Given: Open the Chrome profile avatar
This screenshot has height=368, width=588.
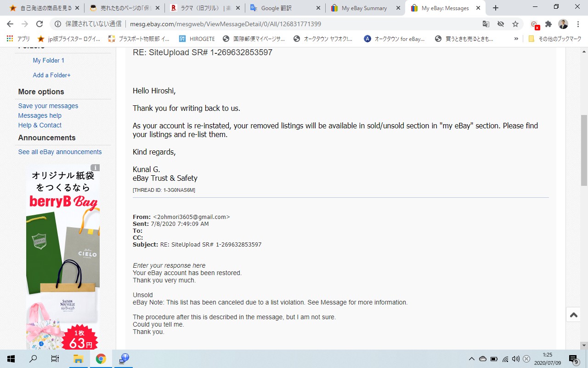Looking at the screenshot, I should [563, 24].
